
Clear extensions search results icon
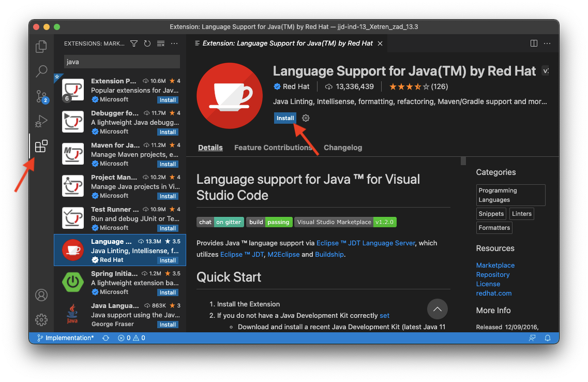coord(161,43)
